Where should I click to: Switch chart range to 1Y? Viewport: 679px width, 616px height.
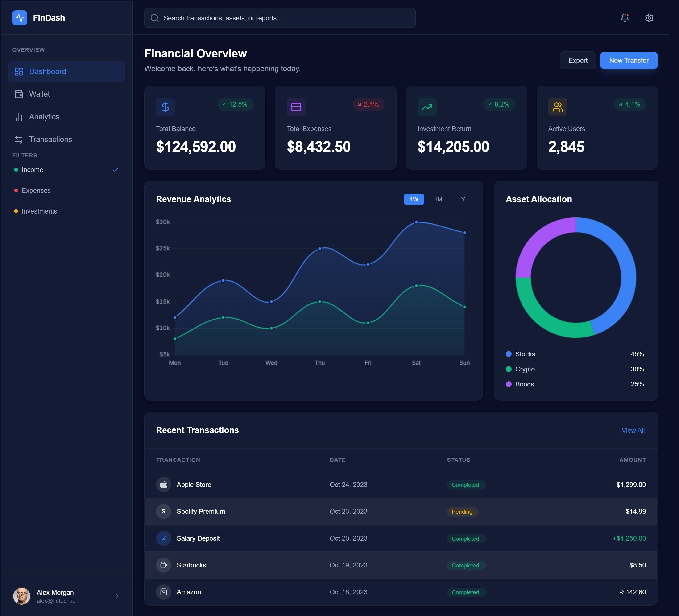(461, 199)
